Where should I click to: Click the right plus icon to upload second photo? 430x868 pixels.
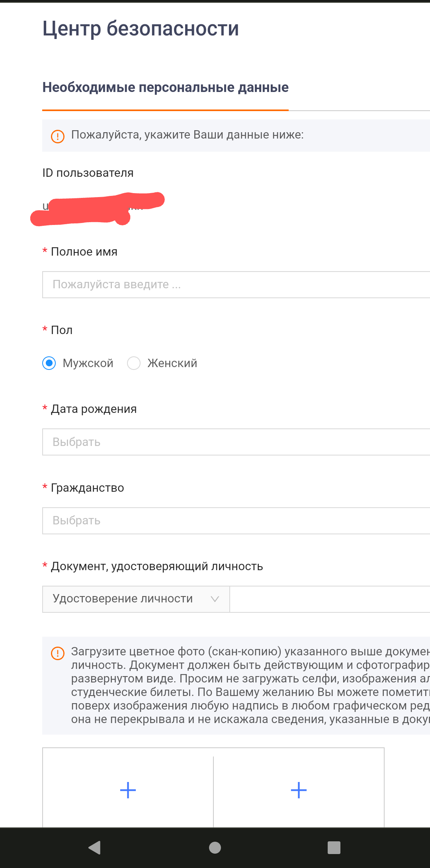pyautogui.click(x=299, y=790)
